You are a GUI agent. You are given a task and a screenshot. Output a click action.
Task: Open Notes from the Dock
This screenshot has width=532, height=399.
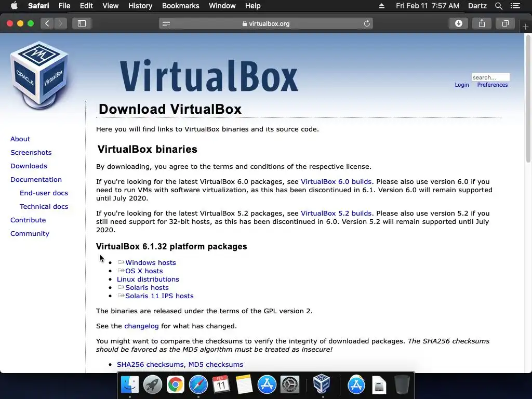pyautogui.click(x=244, y=385)
